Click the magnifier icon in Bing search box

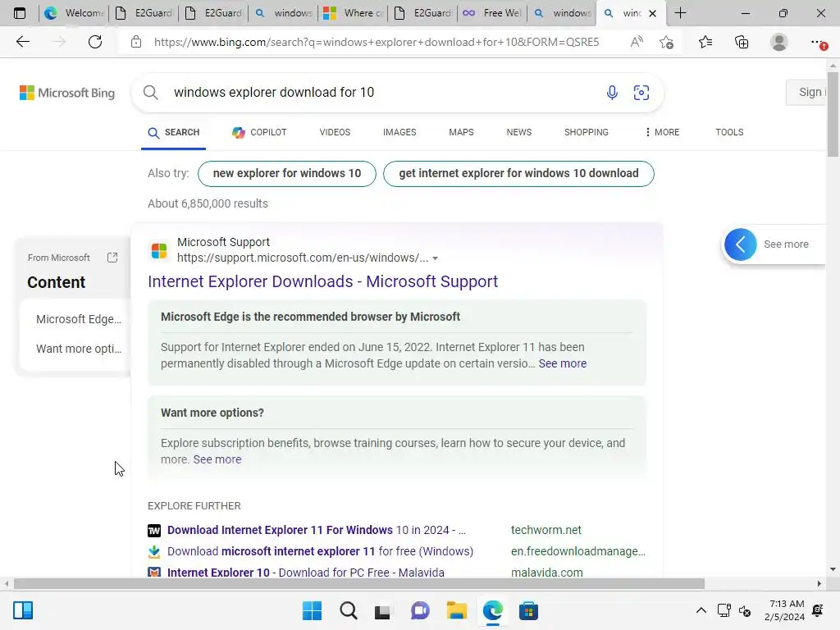pyautogui.click(x=151, y=93)
